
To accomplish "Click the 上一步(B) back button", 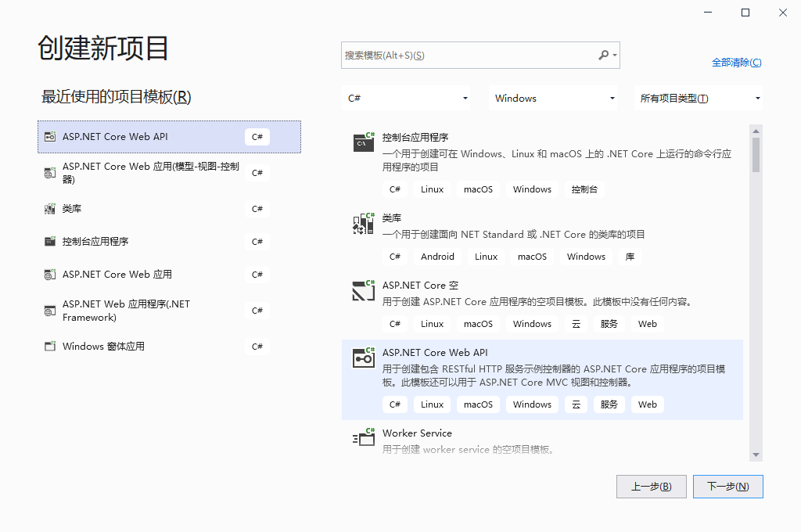I will (652, 487).
